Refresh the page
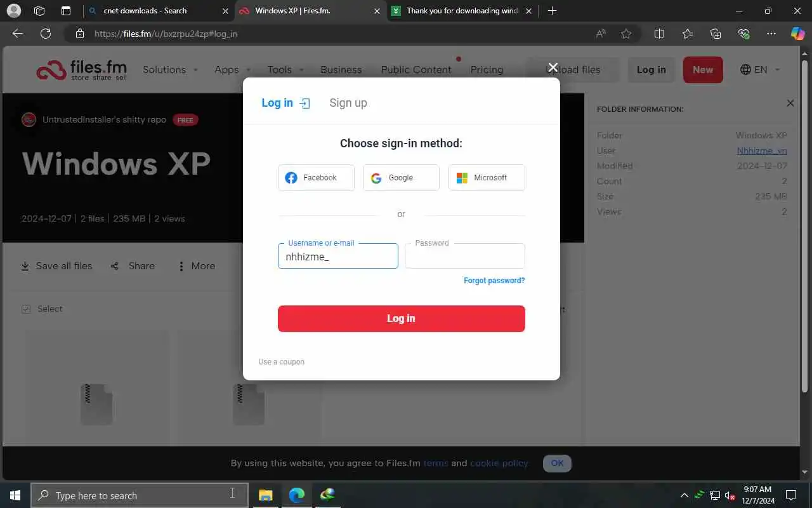The image size is (812, 508). [x=46, y=34]
